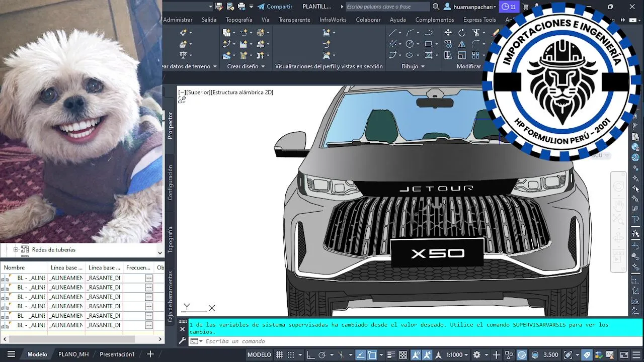This screenshot has width=644, height=362.
Task: Open the command line customize wrench
Action: click(183, 341)
